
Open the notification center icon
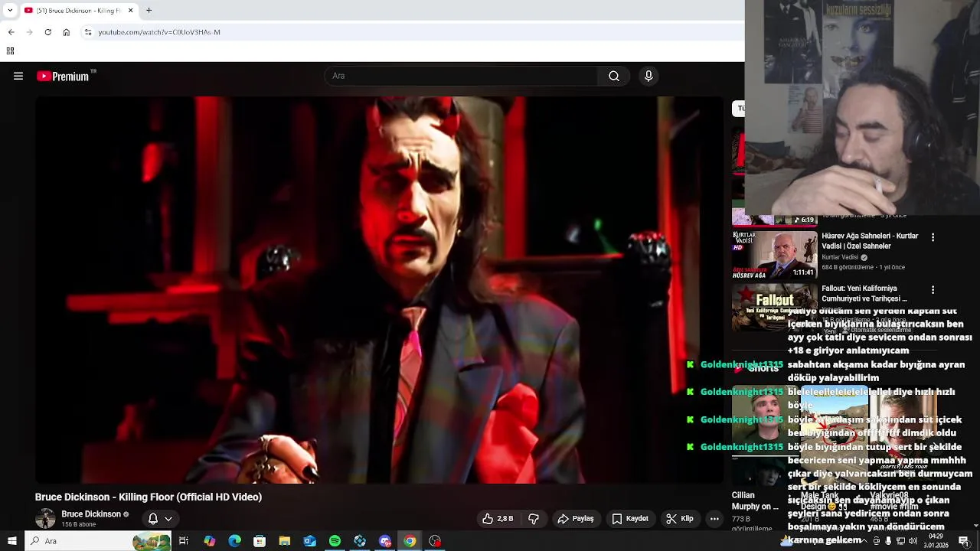[x=963, y=541]
